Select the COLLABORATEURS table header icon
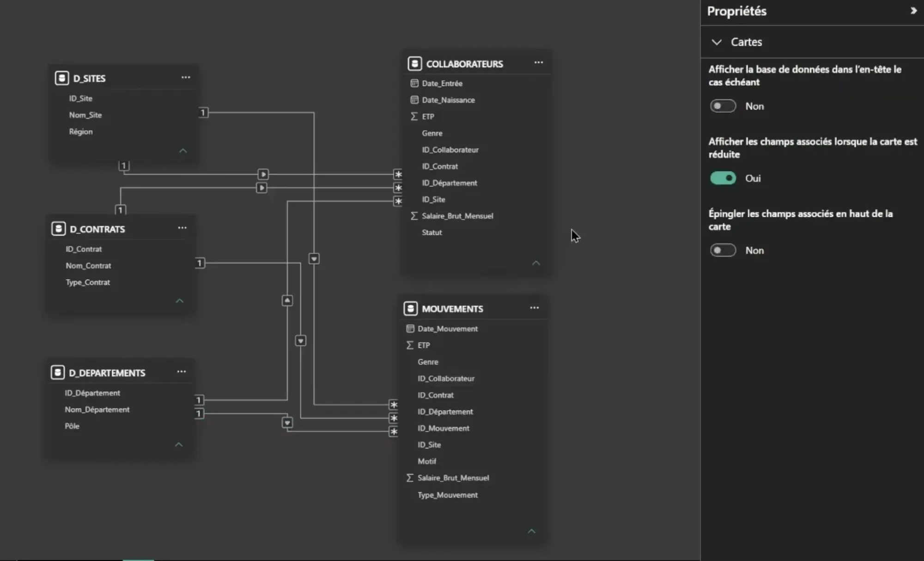Viewport: 924px width, 561px height. (x=415, y=63)
